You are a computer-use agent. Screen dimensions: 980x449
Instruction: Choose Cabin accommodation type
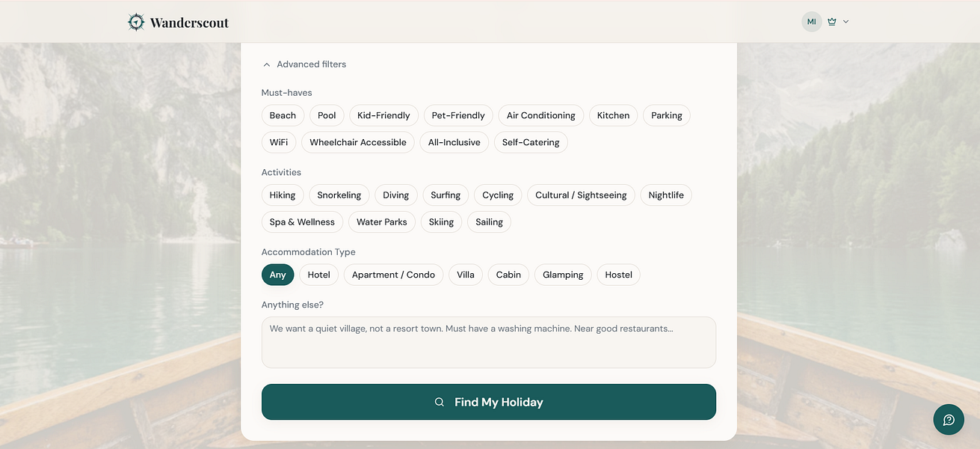coord(508,275)
